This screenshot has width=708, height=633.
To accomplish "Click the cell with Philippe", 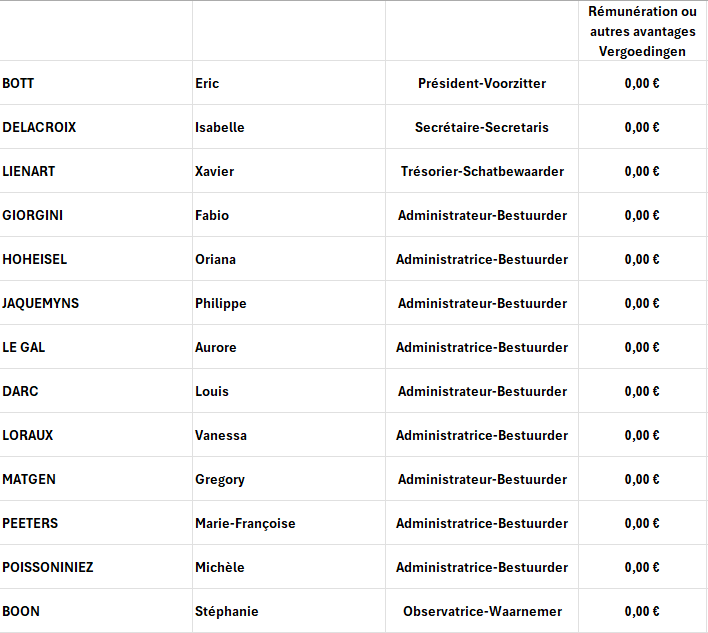I will point(221,303).
